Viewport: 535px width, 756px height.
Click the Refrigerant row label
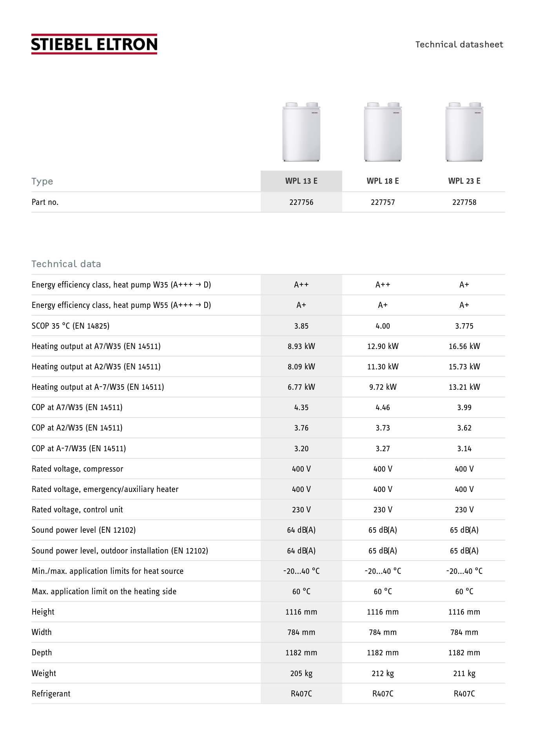(51, 694)
